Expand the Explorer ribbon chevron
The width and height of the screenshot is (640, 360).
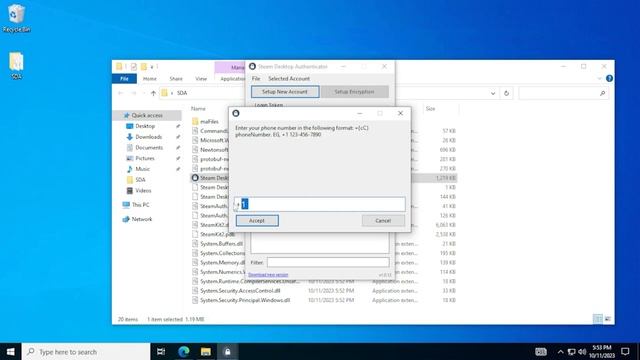pyautogui.click(x=600, y=78)
